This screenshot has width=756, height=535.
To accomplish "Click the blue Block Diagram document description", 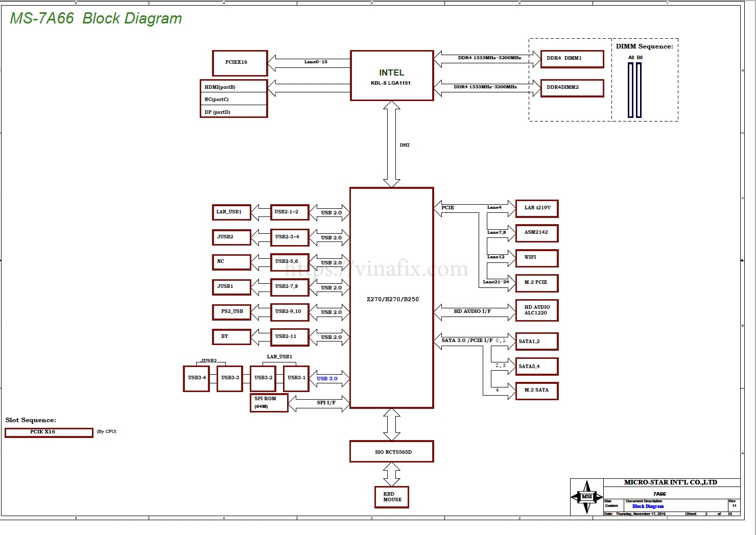I will pos(648,506).
